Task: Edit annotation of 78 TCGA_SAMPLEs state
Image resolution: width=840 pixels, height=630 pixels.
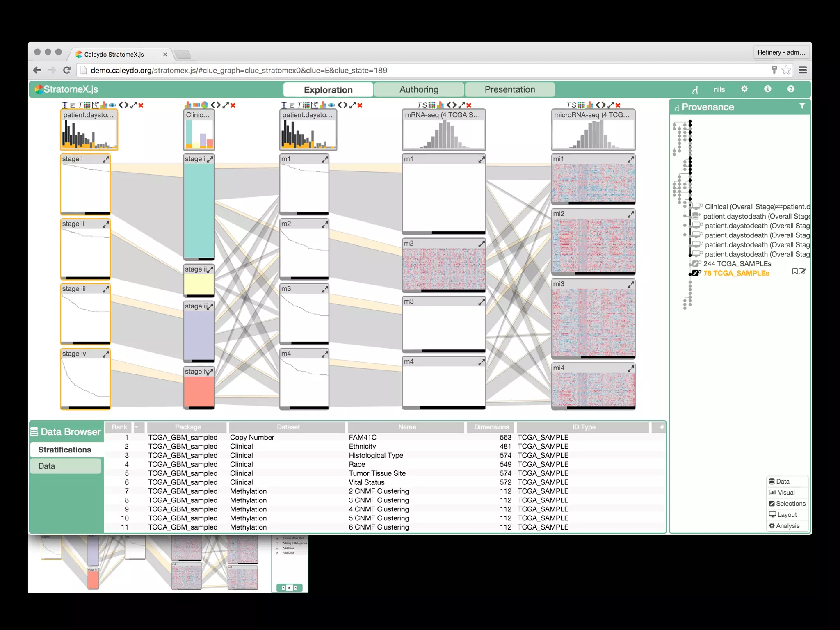Action: [x=803, y=272]
